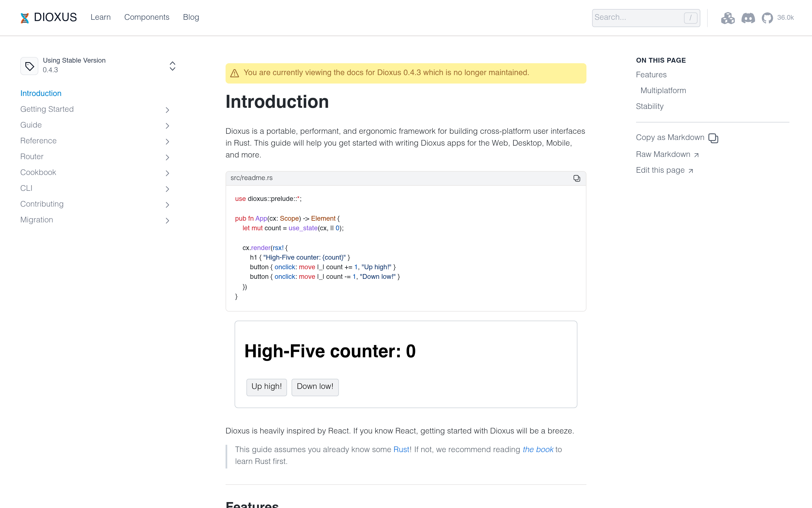This screenshot has height=508, width=812.
Task: Select Contributing in the sidebar
Action: [x=42, y=204]
